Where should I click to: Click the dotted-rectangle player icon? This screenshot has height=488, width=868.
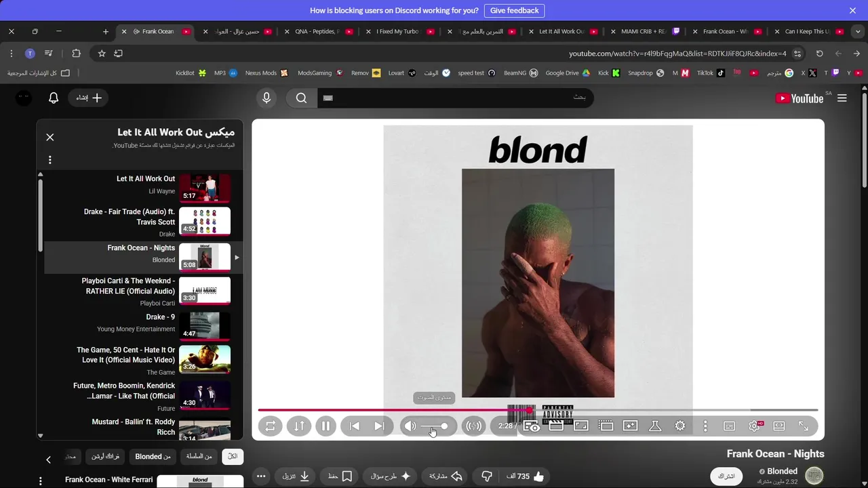(x=606, y=426)
